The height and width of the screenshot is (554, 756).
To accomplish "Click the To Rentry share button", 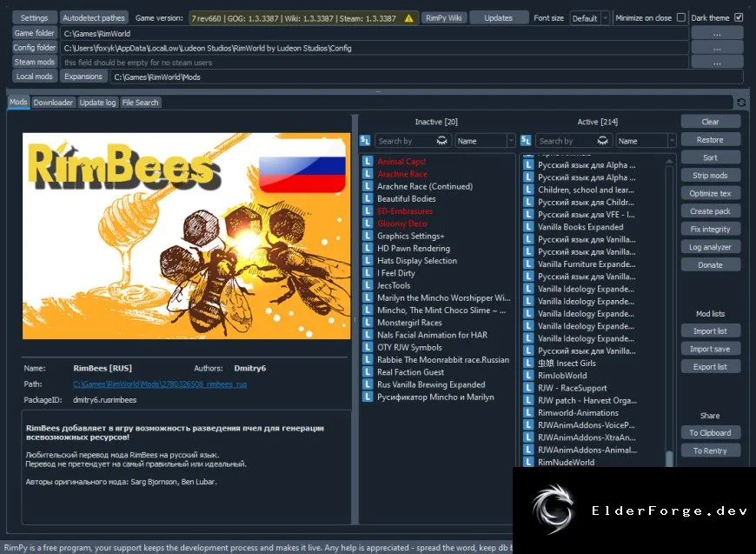I will pyautogui.click(x=710, y=451).
